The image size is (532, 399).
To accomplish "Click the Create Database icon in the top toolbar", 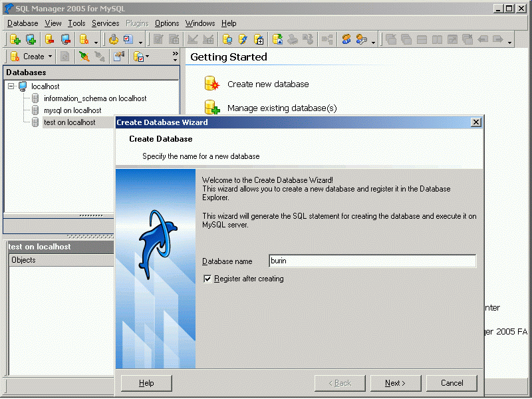I will tap(84, 39).
